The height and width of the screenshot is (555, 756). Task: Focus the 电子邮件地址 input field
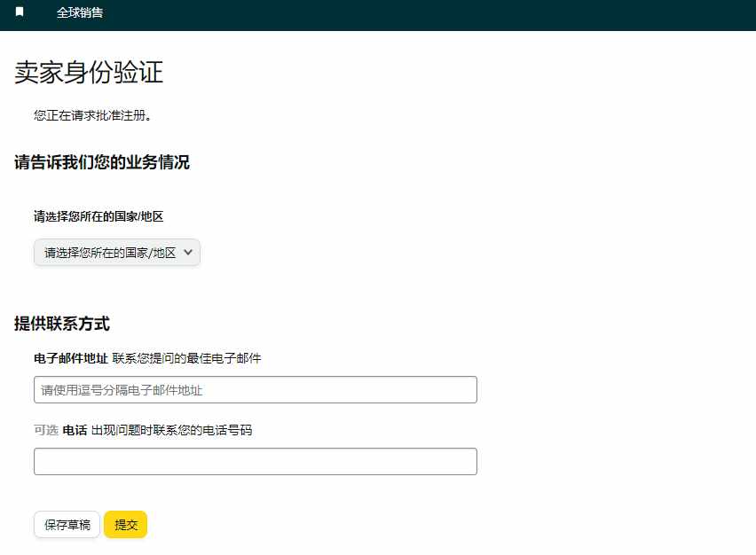click(256, 390)
